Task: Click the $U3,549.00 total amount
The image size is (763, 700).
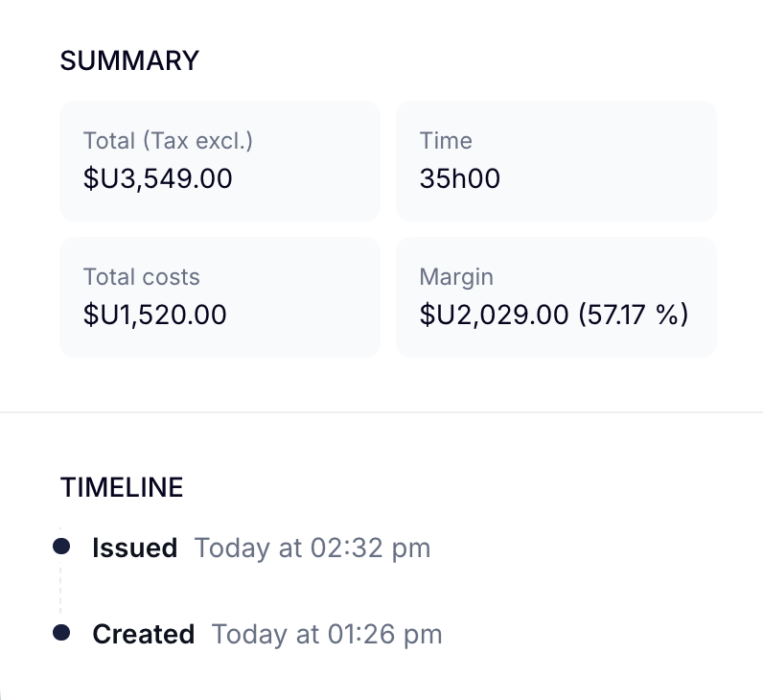Action: (x=157, y=178)
